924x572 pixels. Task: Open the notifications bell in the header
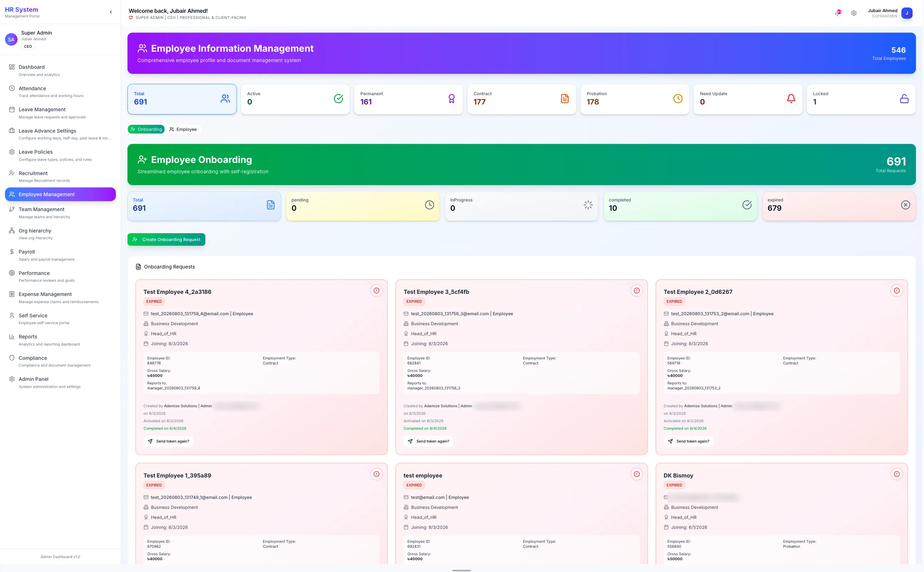point(838,13)
